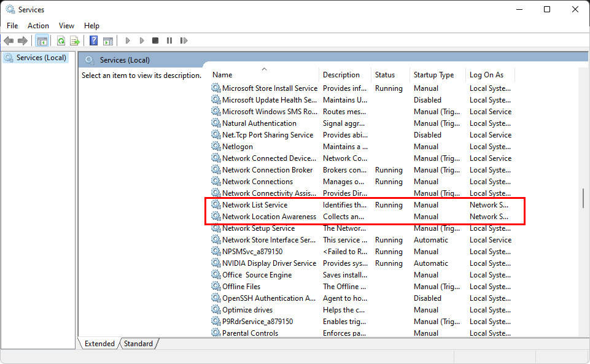Click the Back arrow toolbar icon
The height and width of the screenshot is (364, 590).
coord(9,41)
